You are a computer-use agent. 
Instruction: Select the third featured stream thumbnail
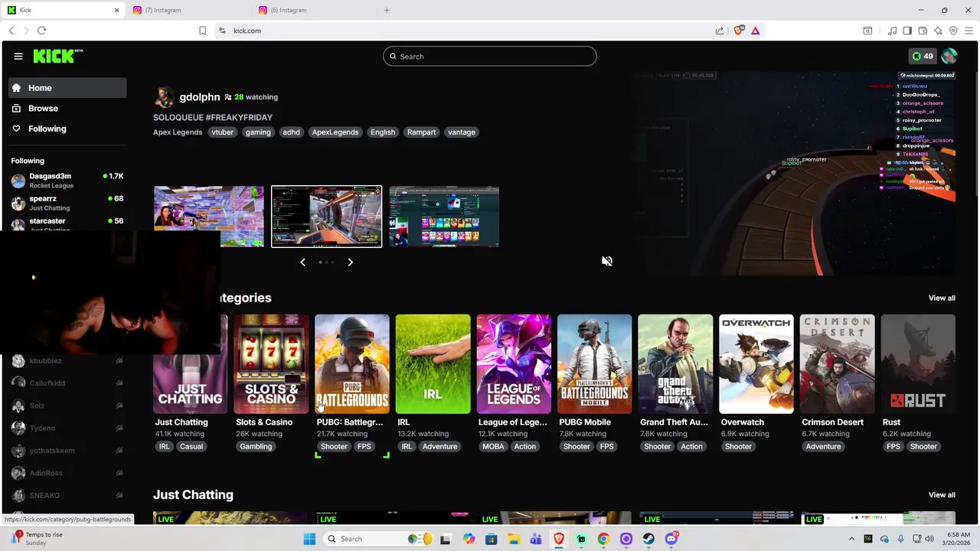coord(444,217)
